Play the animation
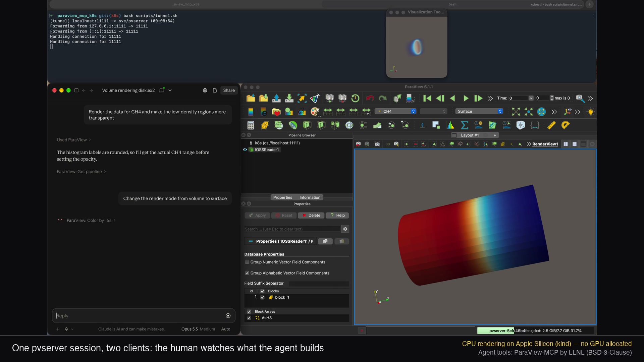 (x=466, y=98)
